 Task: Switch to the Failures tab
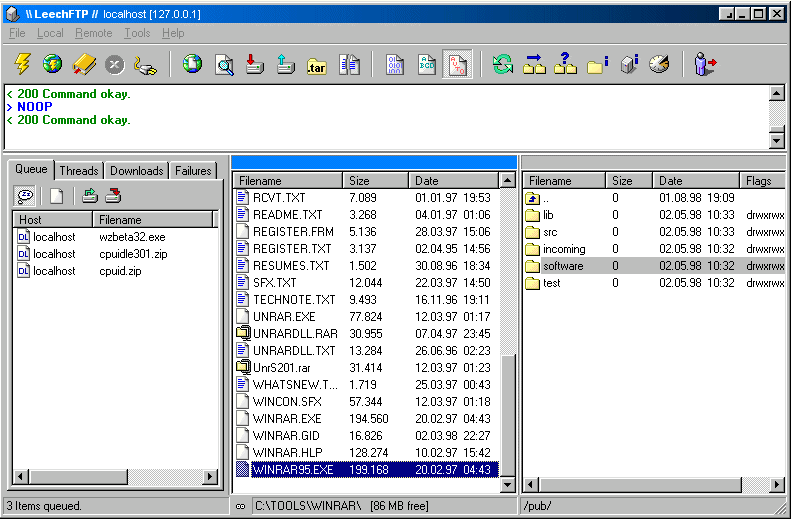193,171
